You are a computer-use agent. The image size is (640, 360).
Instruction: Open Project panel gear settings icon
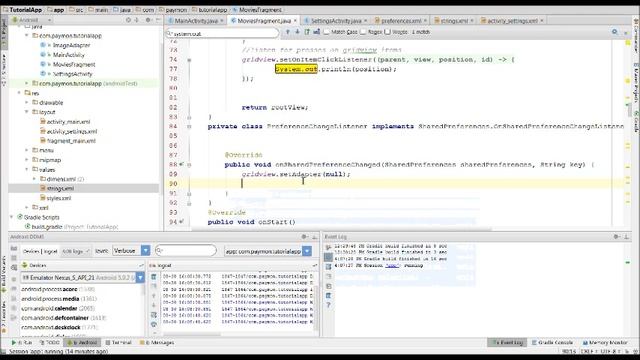pyautogui.click(x=148, y=20)
